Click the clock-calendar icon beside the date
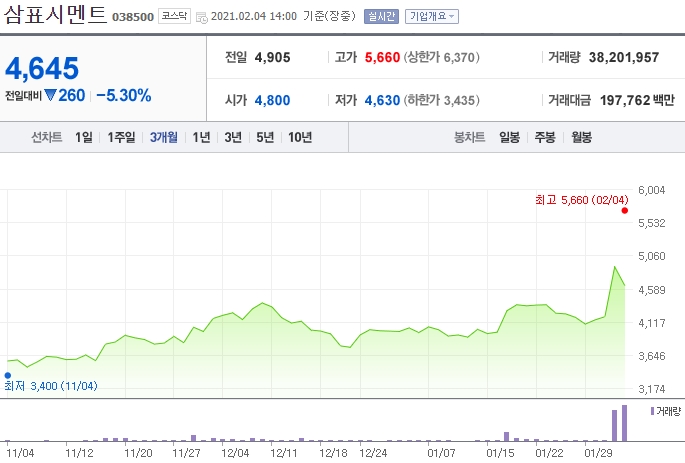Viewport: 685px width, 463px height. (202, 17)
